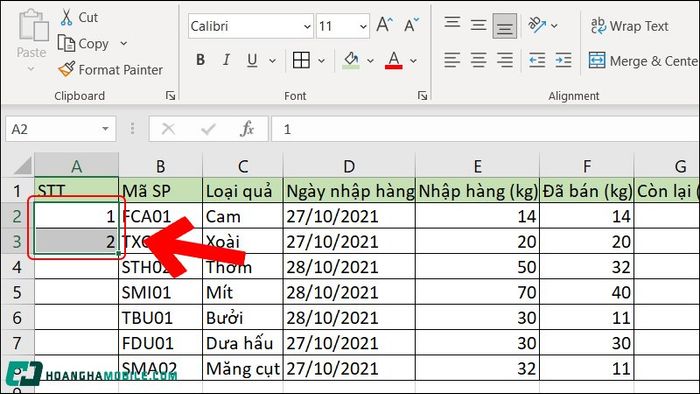Click the text Orientation icon

coord(537,25)
